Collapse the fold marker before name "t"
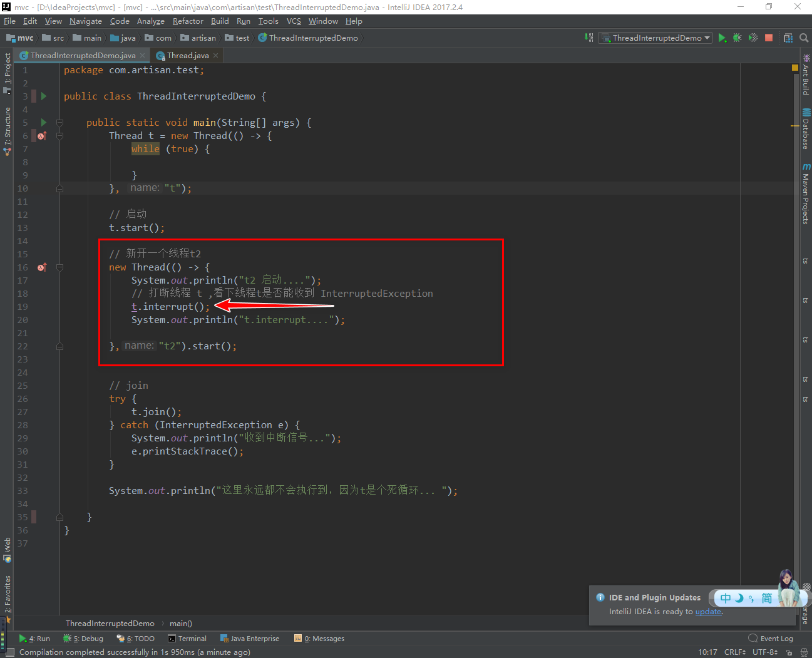The image size is (812, 658). [x=59, y=188]
